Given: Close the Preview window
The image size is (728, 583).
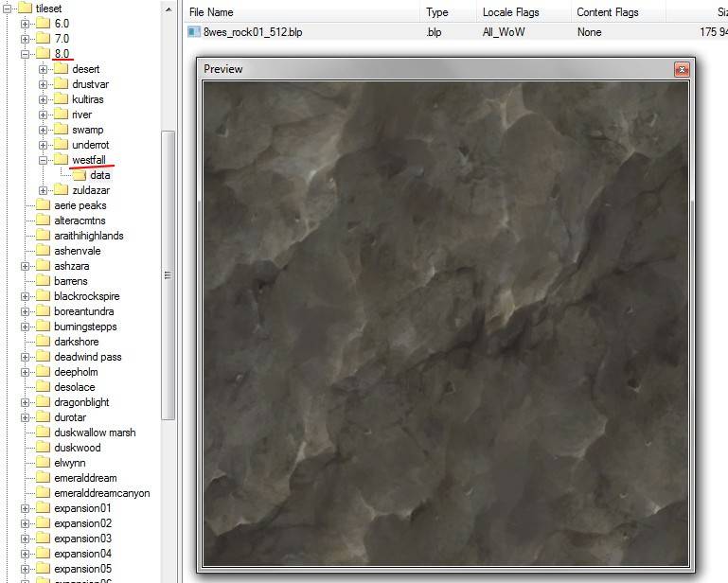Looking at the screenshot, I should 682,70.
